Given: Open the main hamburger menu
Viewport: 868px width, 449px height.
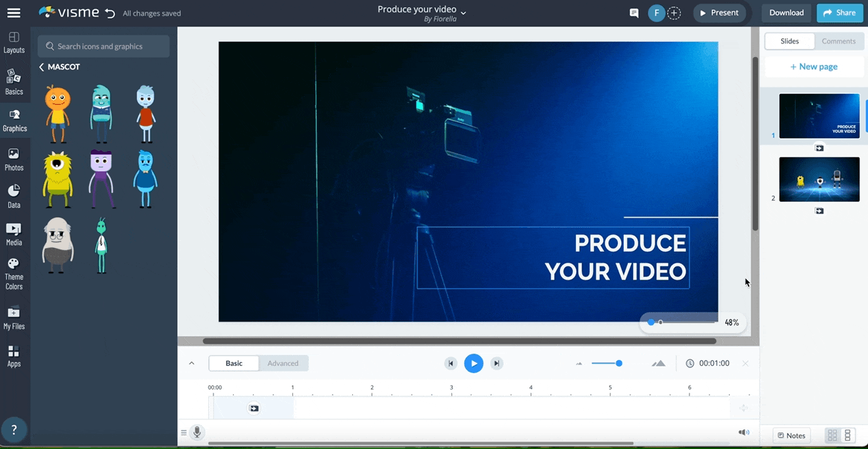Looking at the screenshot, I should tap(14, 13).
